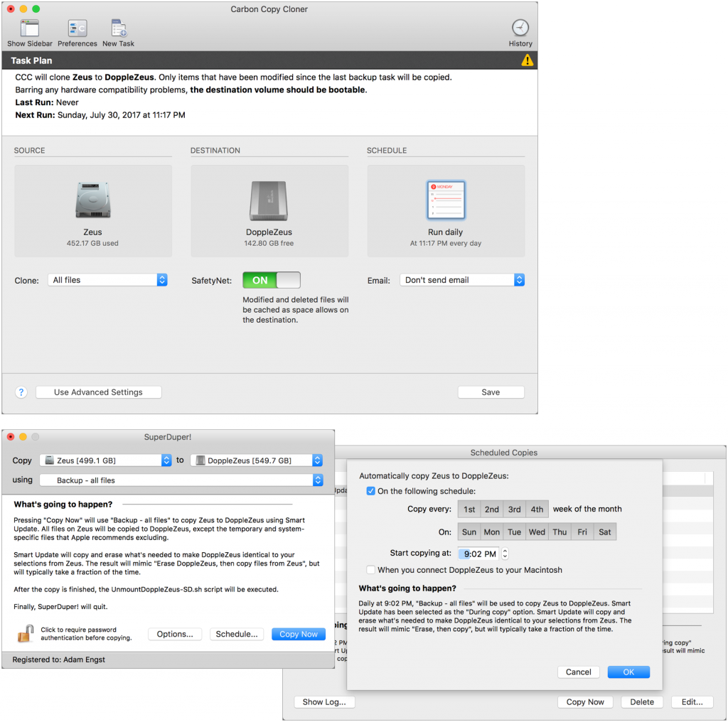
Task: Click the Show Sidebar toolbar icon
Action: [x=30, y=28]
